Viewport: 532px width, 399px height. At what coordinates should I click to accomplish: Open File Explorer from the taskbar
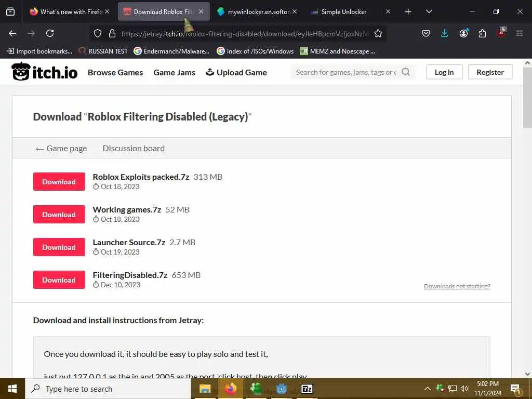coord(205,389)
